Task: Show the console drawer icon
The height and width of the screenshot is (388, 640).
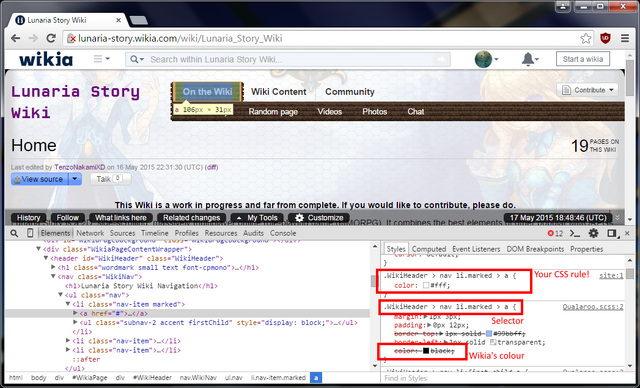Action: pos(575,233)
